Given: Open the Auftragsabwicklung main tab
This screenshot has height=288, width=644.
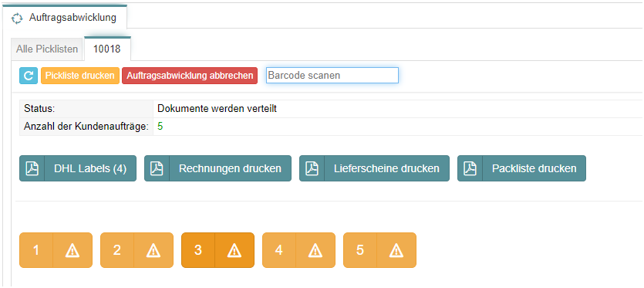Looking at the screenshot, I should point(65,18).
